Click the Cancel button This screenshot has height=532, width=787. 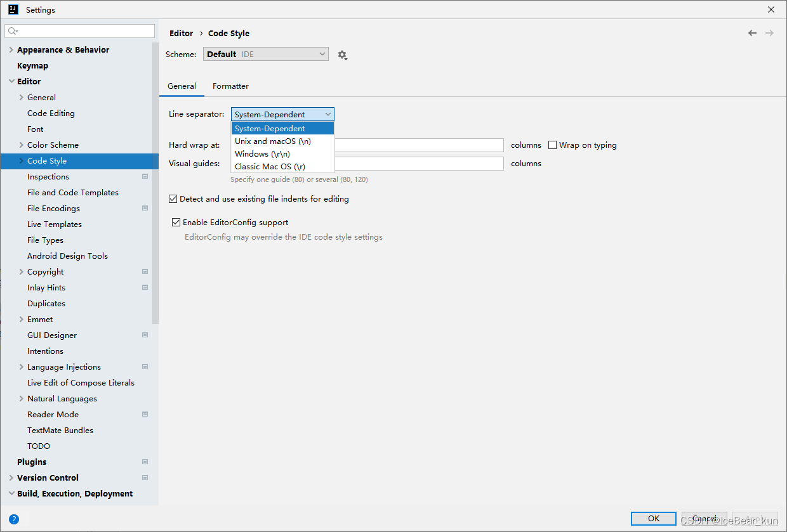pos(704,518)
